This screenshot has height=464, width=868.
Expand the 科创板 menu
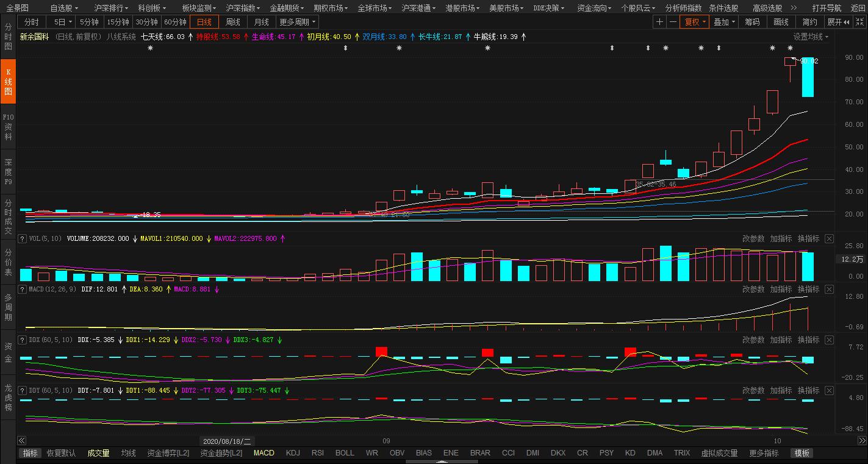[152, 8]
